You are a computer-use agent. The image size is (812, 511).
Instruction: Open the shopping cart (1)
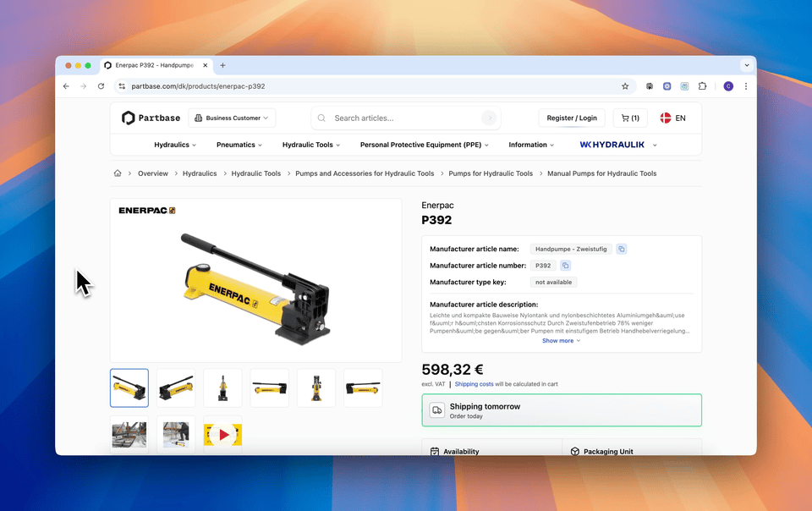[x=630, y=118]
